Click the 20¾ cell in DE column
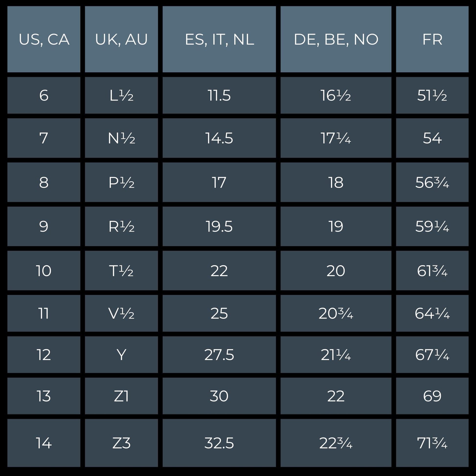 click(x=336, y=313)
